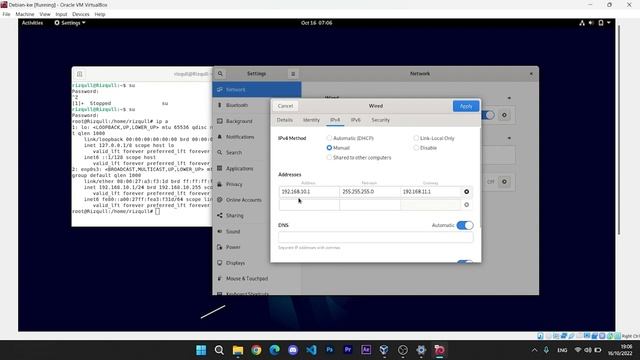Open Premiere Pro from the taskbar
Screen dimensions: 640x360
pos(348,350)
